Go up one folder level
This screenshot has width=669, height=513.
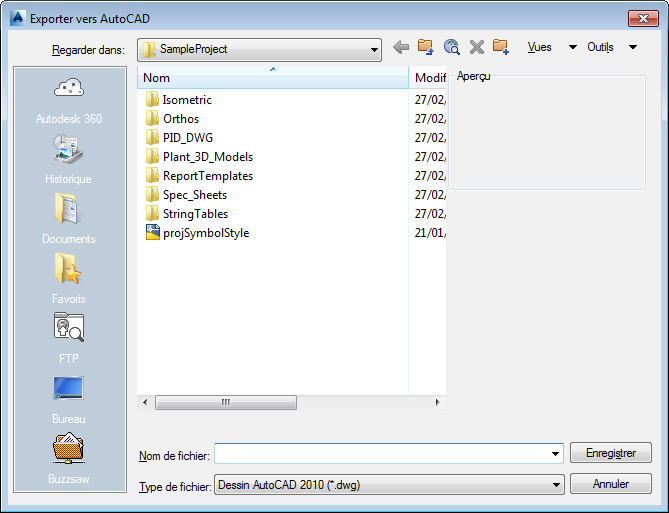point(425,47)
